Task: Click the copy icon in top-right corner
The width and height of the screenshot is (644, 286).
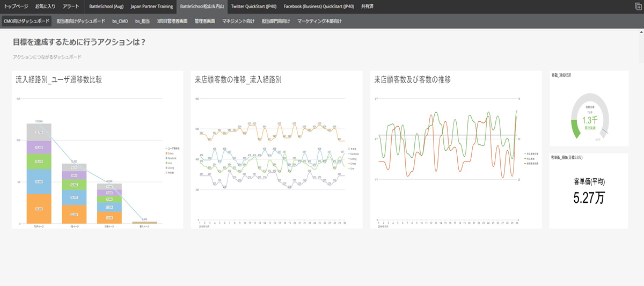Action: [638, 6]
